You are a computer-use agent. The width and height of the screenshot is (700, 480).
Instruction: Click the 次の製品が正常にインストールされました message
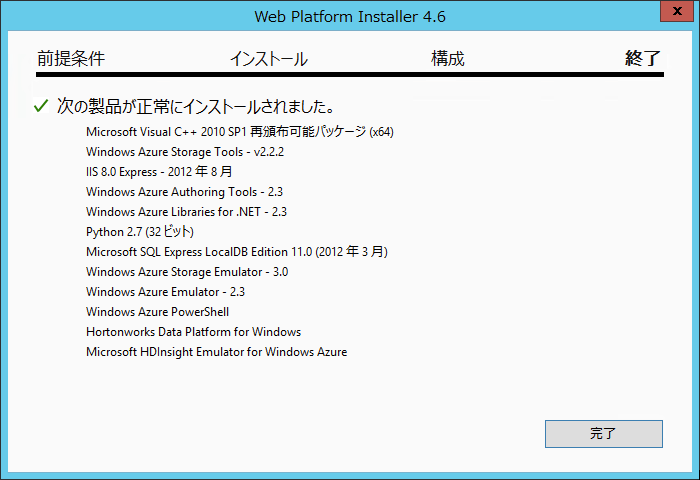(196, 106)
